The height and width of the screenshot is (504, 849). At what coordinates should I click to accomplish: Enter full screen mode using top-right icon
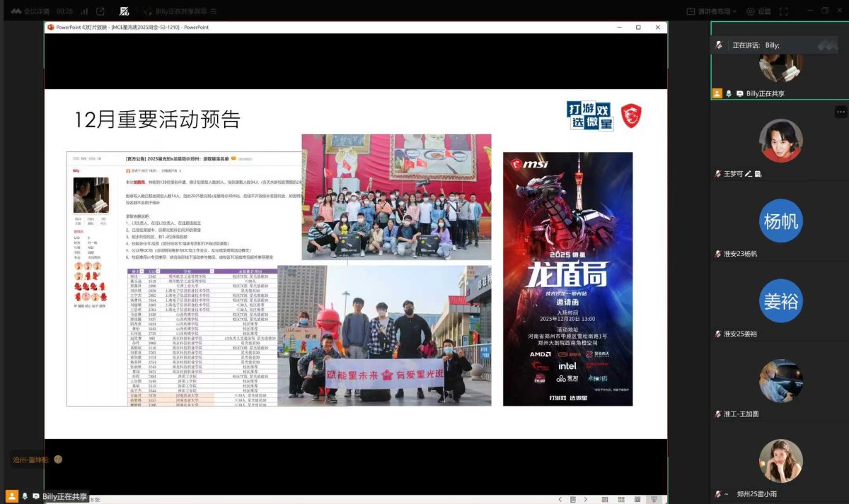tap(783, 11)
